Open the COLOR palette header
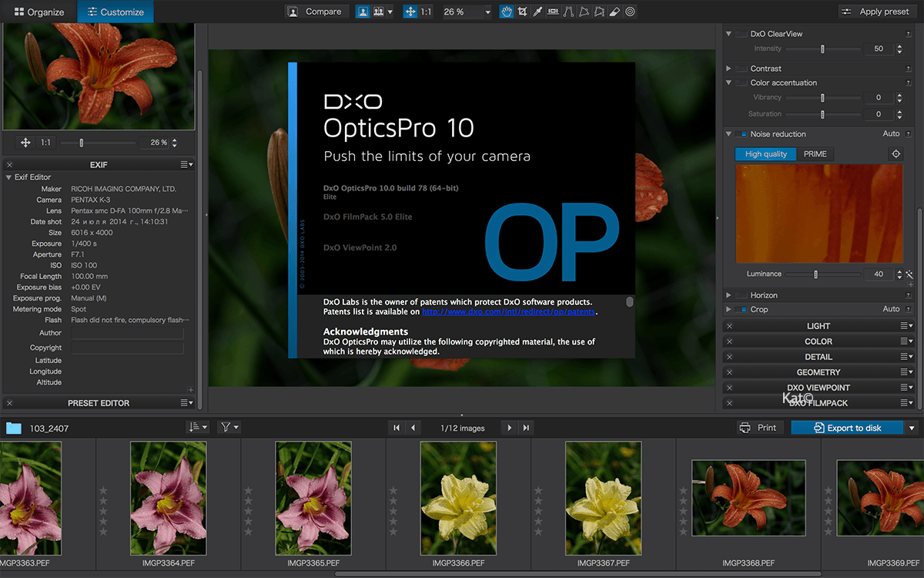Viewport: 924px width, 578px height. pos(819,341)
